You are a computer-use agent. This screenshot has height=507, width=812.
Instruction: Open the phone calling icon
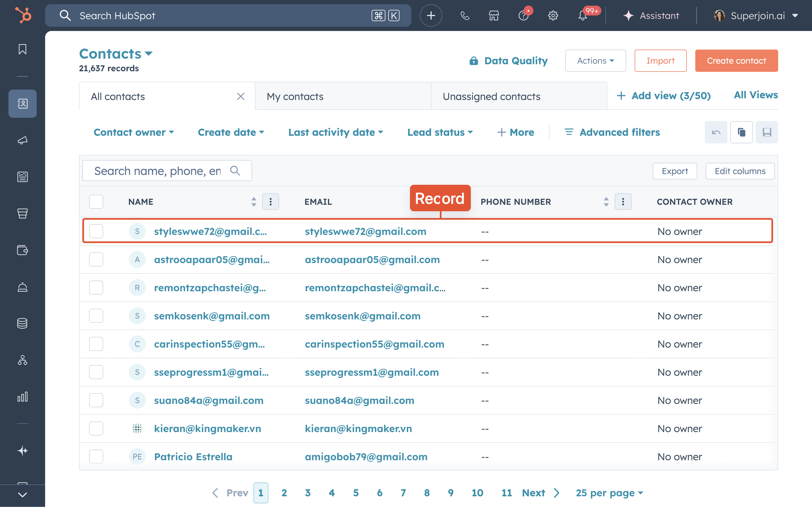click(465, 16)
